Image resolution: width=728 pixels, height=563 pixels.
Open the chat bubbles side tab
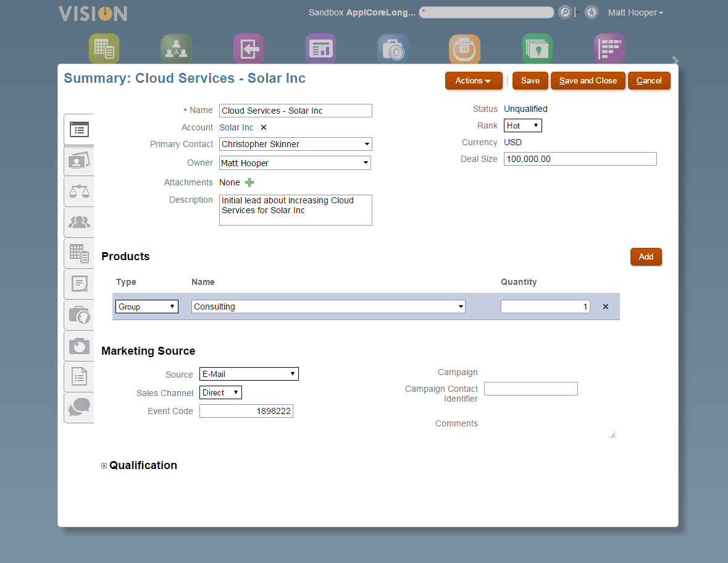(79, 407)
